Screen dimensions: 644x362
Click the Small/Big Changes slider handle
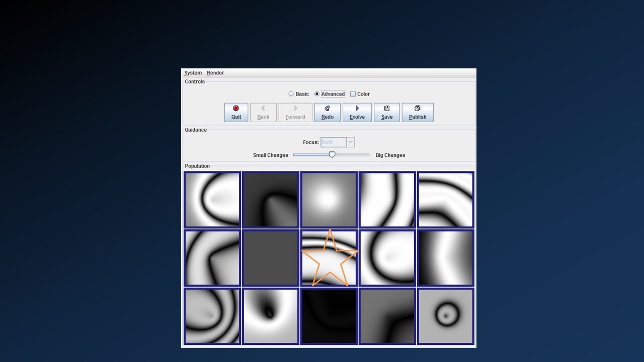(332, 155)
